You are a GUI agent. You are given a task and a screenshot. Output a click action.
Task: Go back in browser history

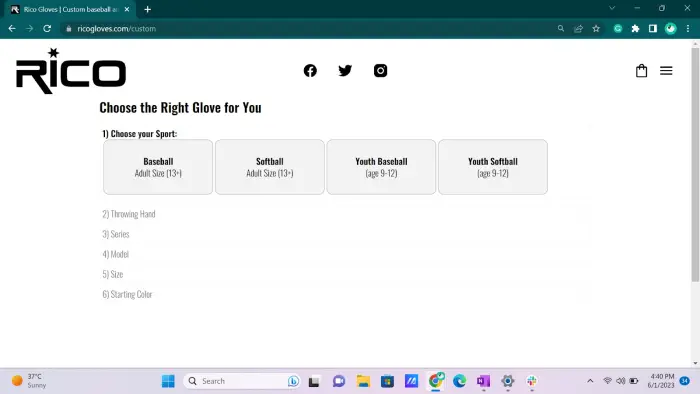click(x=12, y=29)
